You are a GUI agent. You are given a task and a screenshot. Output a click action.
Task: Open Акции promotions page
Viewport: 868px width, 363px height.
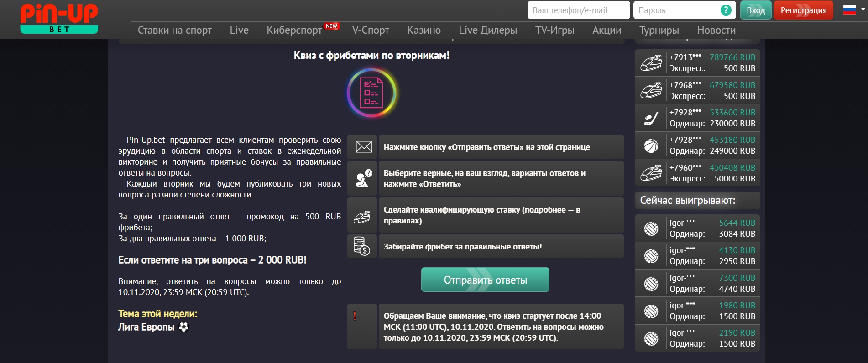(x=607, y=30)
